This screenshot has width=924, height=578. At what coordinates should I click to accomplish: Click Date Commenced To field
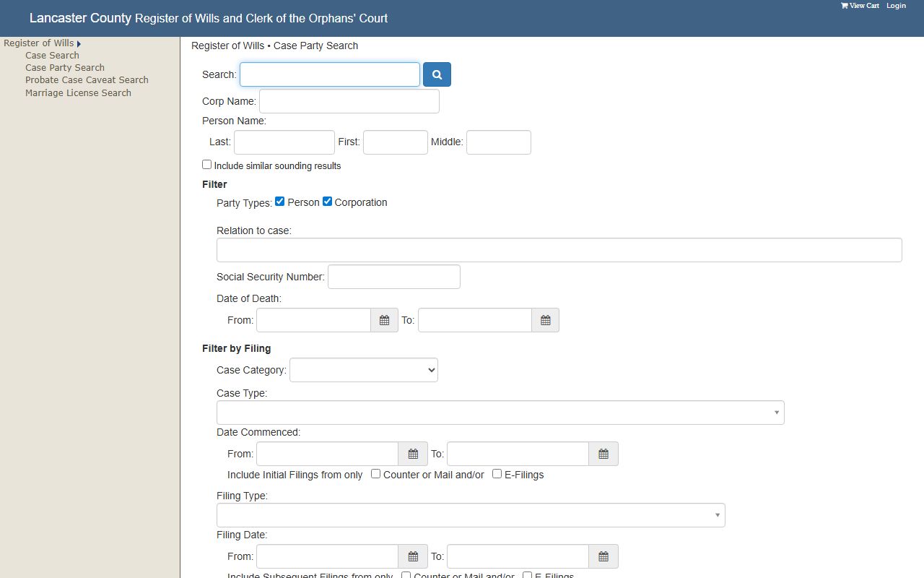[x=518, y=454]
